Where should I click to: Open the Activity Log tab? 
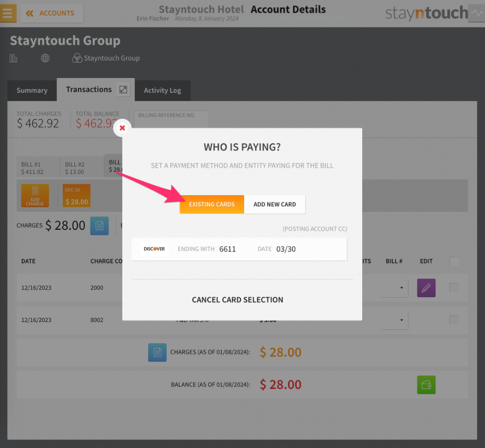click(162, 90)
